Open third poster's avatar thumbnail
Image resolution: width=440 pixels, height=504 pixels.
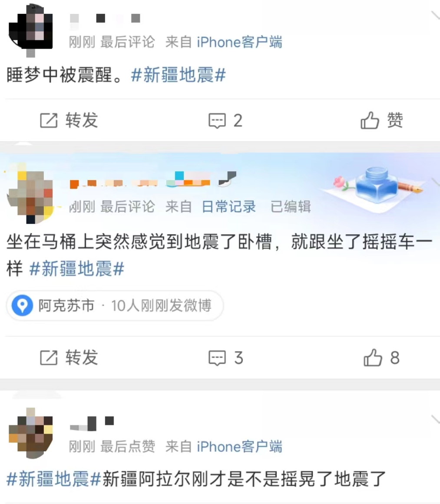tap(30, 433)
